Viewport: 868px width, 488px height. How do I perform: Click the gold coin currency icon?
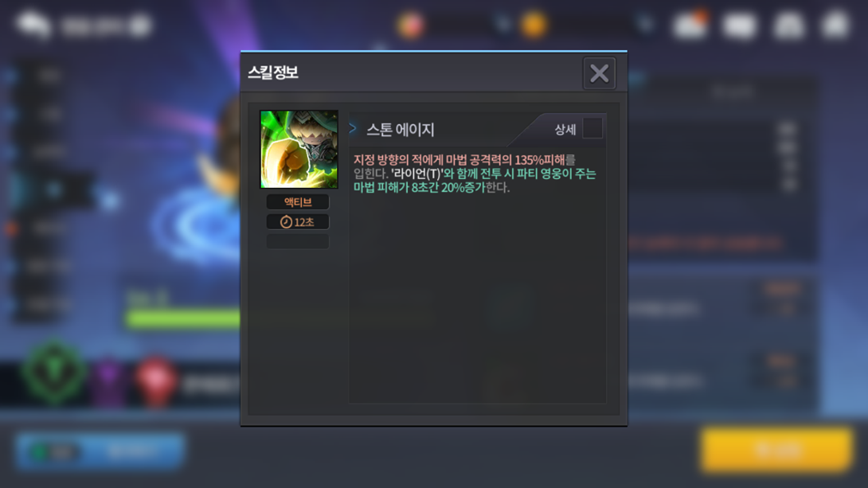533,25
